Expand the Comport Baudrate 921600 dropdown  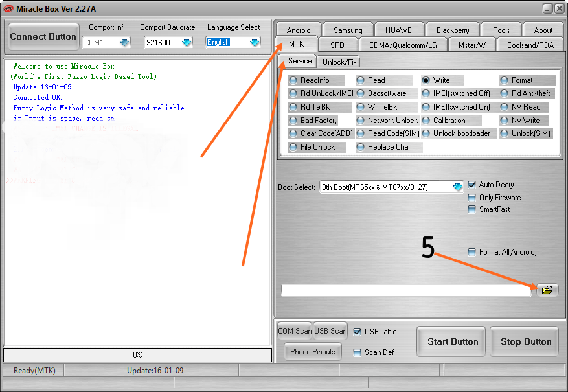tap(186, 42)
